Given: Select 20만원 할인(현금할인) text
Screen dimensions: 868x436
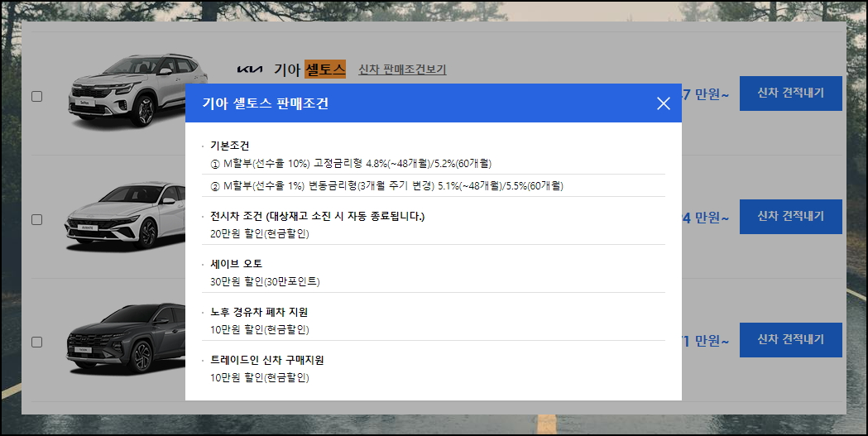Looking at the screenshot, I should point(260,233).
